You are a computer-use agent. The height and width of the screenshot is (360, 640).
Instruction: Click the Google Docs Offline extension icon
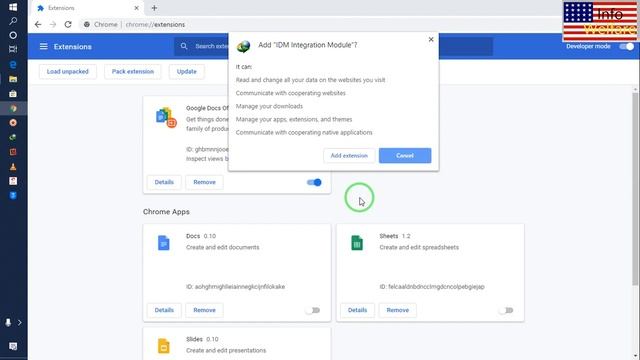tap(166, 118)
